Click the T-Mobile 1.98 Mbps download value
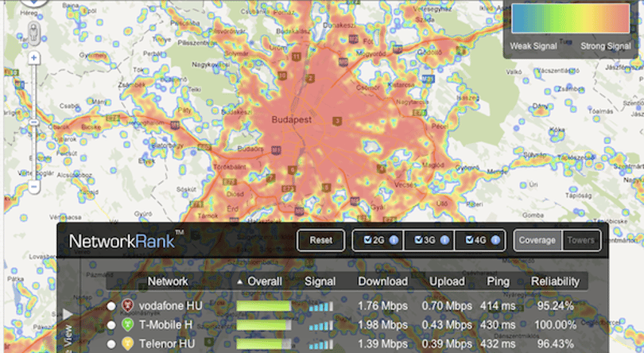 point(382,325)
